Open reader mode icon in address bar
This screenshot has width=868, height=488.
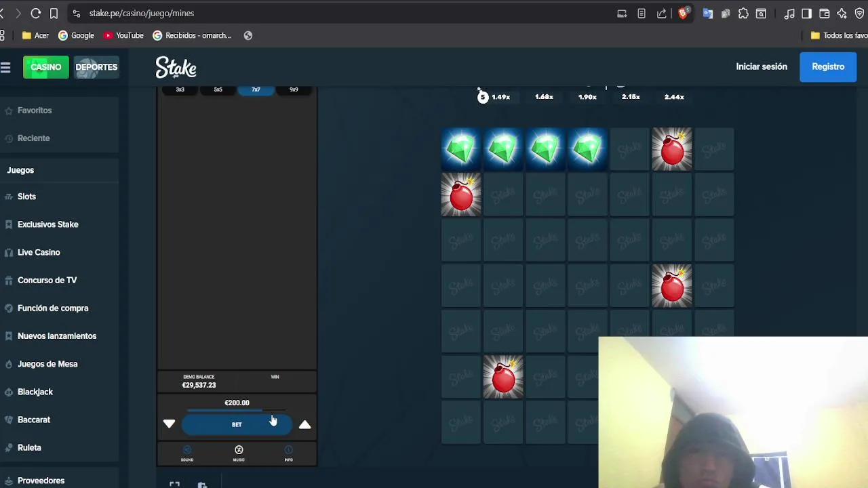[x=642, y=13]
